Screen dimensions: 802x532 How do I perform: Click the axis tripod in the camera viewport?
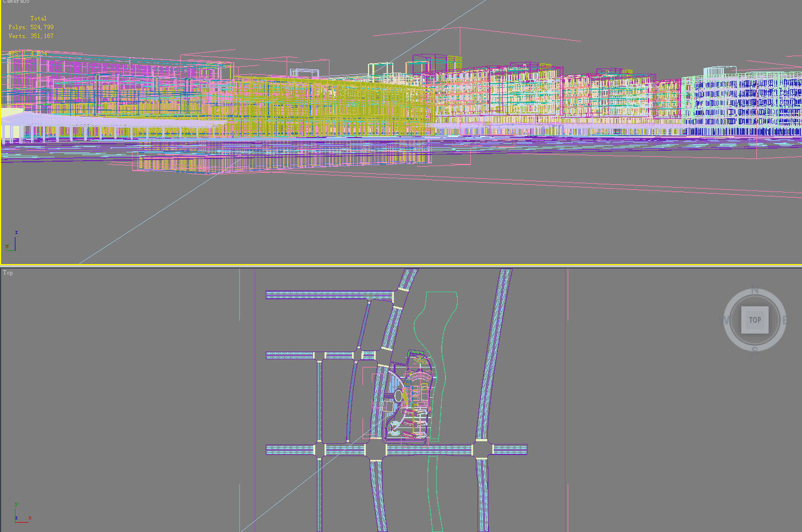[11, 241]
